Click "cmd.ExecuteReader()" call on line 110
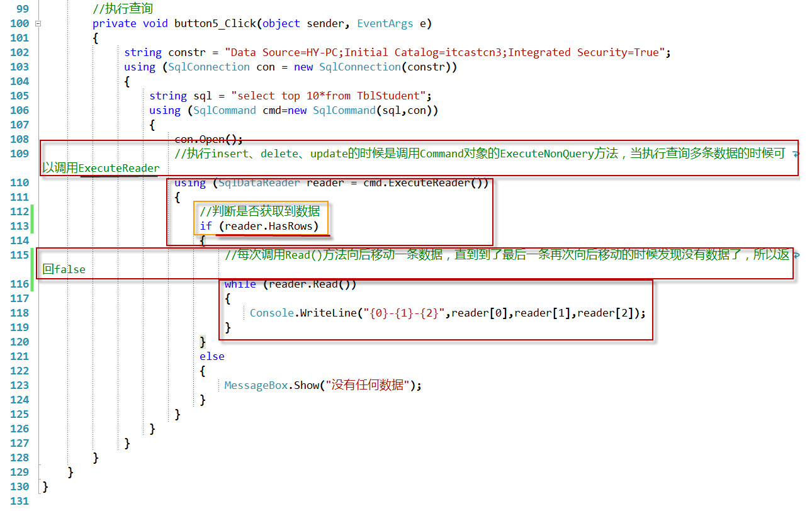Screen dimensions: 812x511 pyautogui.click(x=422, y=182)
